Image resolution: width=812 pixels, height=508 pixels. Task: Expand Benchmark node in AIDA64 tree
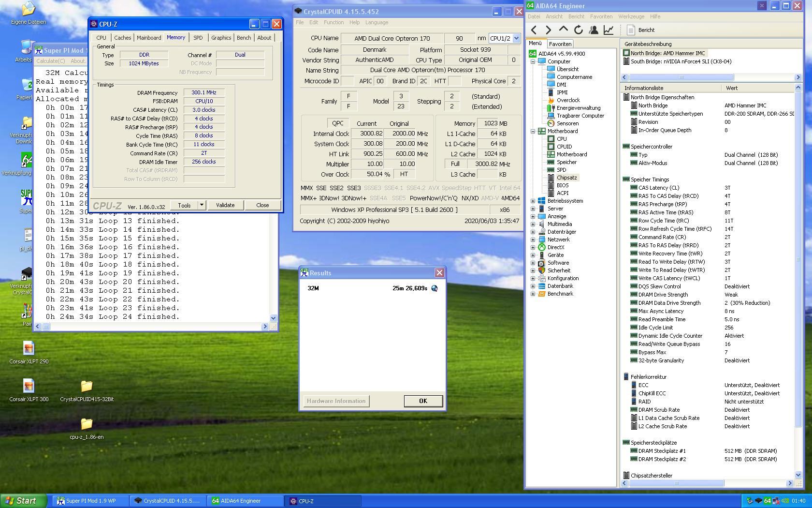point(533,294)
